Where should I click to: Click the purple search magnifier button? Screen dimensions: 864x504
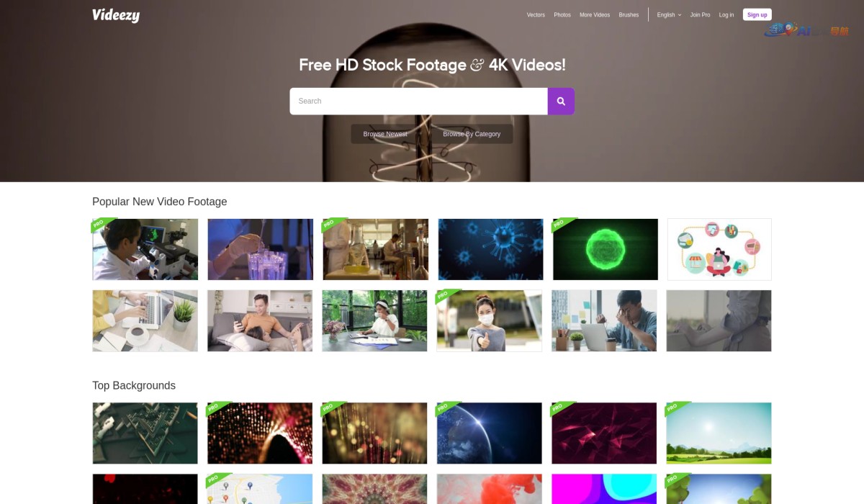pos(561,102)
